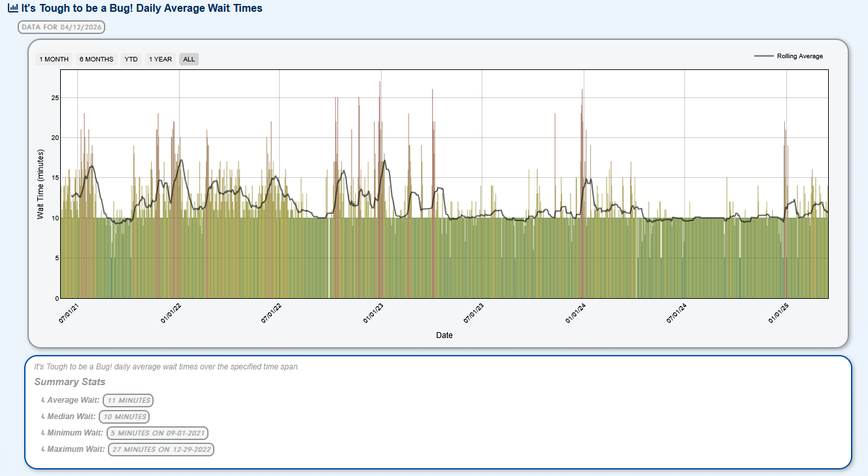This screenshot has width=868, height=476.
Task: Choose the 1 YEAR time span
Action: pos(160,59)
